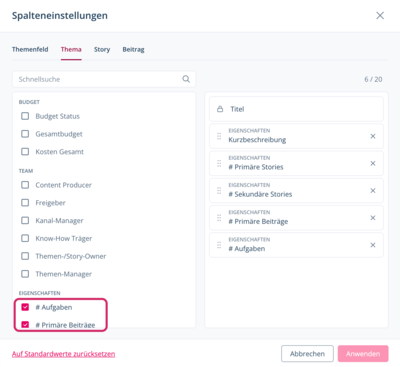Image resolution: width=400 pixels, height=367 pixels.
Task: Open the Story tab
Action: pos(102,49)
